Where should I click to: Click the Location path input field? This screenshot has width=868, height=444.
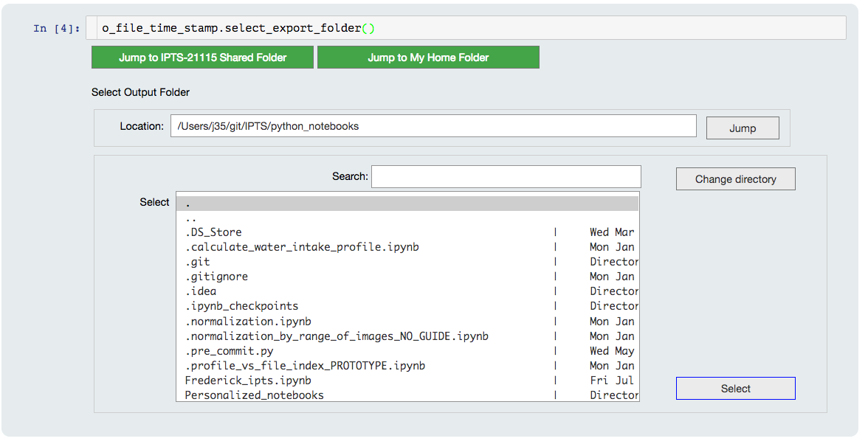pyautogui.click(x=433, y=126)
